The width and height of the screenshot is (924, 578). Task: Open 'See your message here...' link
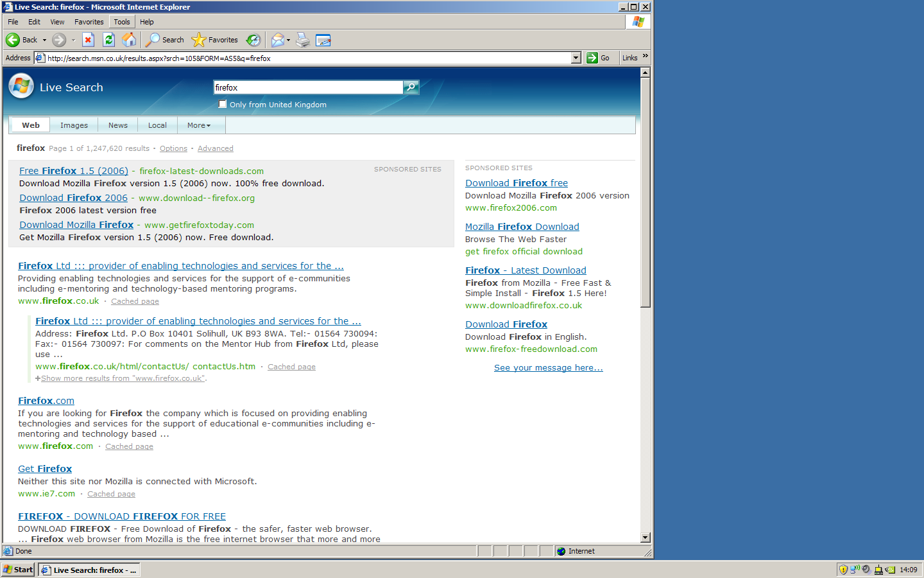pyautogui.click(x=549, y=368)
